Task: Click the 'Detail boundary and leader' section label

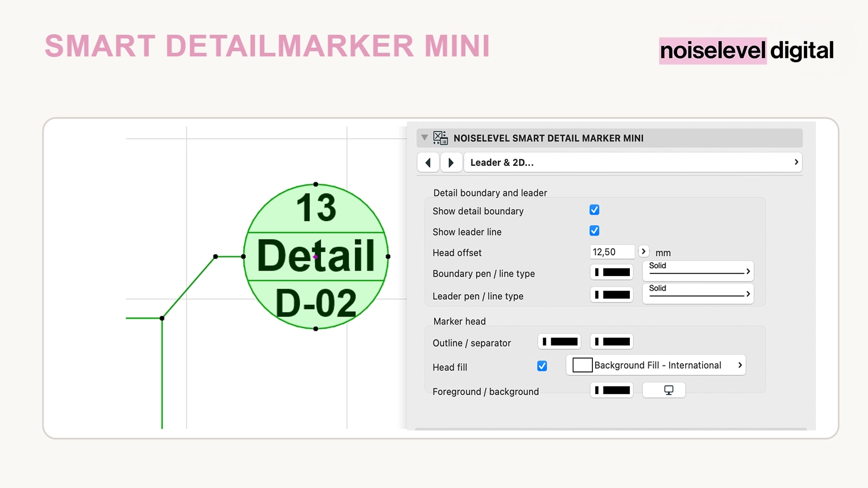Action: (x=490, y=193)
